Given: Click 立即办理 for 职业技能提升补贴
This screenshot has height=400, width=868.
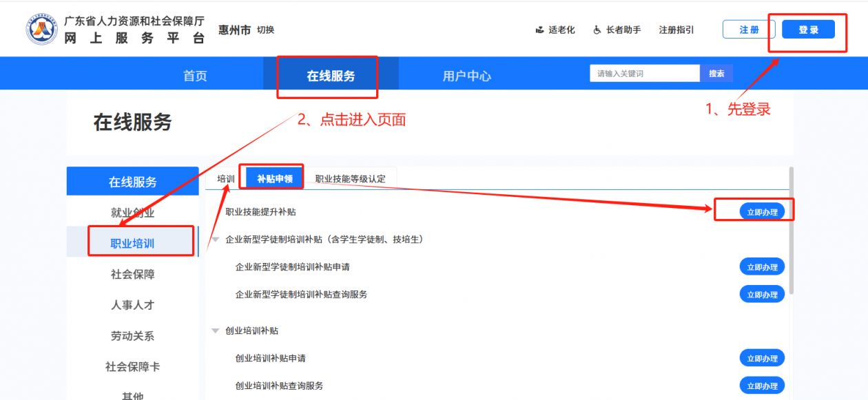Looking at the screenshot, I should pos(762,212).
